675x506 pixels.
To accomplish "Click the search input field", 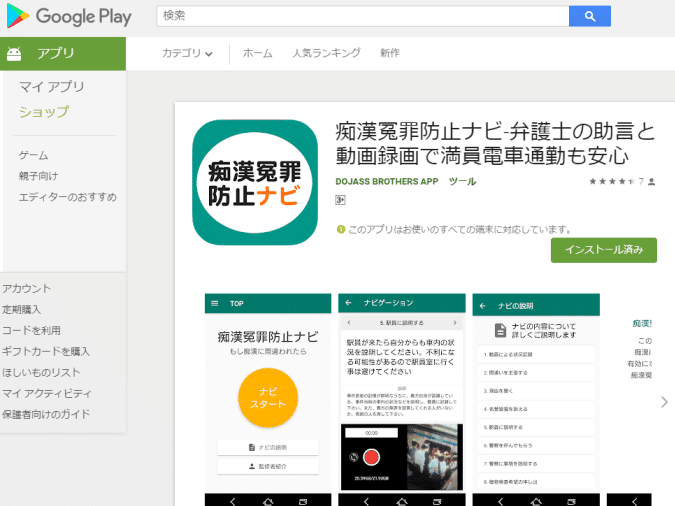I will click(x=363, y=16).
